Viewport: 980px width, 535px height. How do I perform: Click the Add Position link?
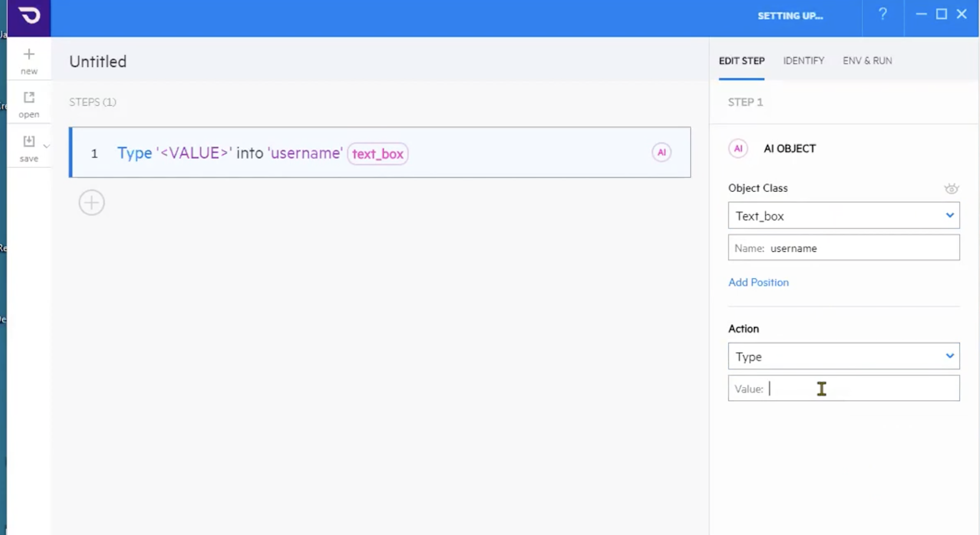(758, 282)
